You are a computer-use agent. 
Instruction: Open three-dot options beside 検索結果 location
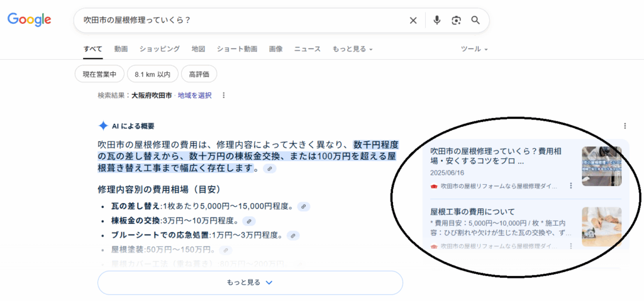coord(223,96)
